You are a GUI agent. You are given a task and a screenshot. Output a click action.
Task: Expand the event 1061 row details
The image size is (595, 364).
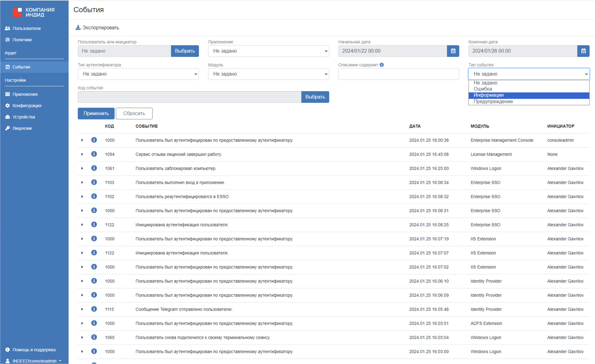pyautogui.click(x=82, y=168)
